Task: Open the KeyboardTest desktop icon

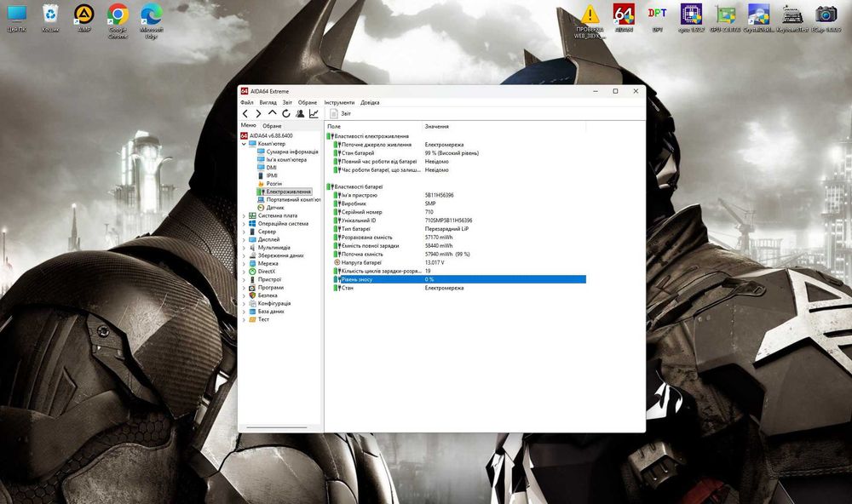Action: click(x=792, y=19)
